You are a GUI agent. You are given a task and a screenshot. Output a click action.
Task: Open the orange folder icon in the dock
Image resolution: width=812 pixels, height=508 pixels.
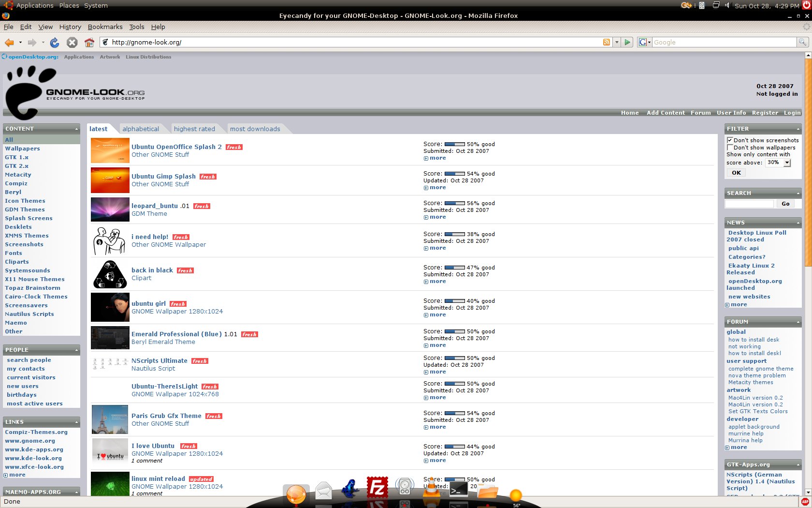(487, 491)
